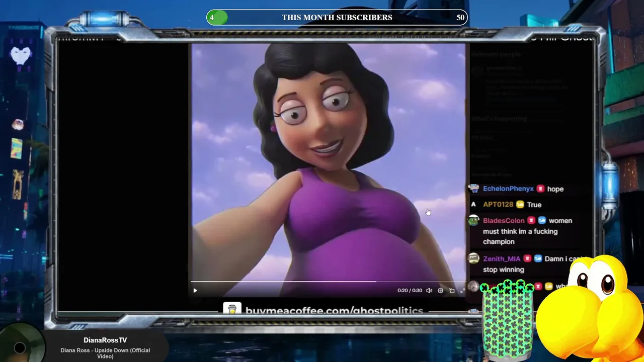Click the red badge beside EchelonPhenyx
This screenshot has height=362, width=644.
click(x=540, y=189)
